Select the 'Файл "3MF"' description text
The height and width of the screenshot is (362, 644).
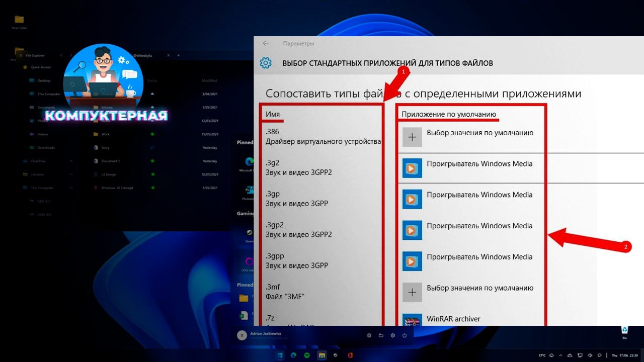pos(285,296)
